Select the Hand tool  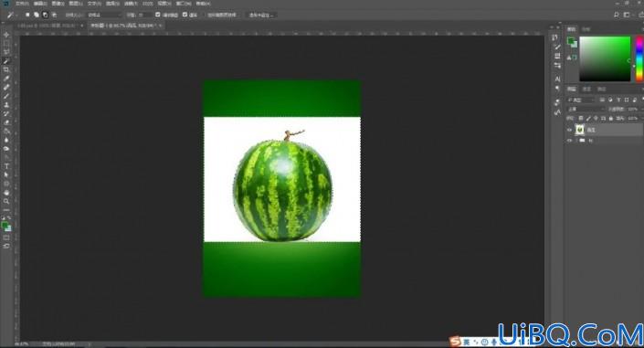click(6, 193)
